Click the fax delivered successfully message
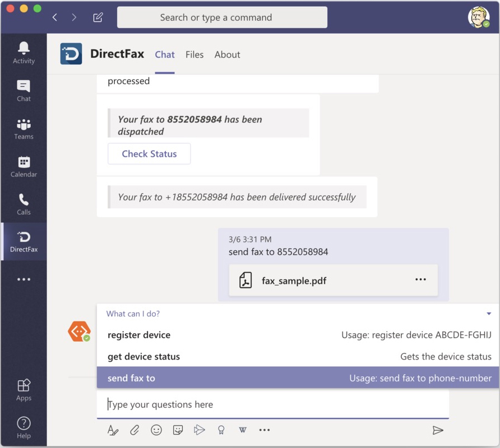 (237, 197)
